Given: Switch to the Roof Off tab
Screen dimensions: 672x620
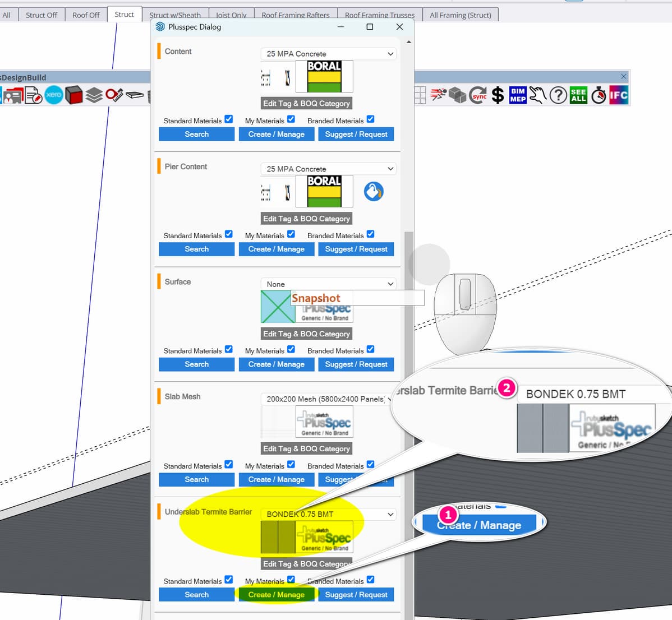Looking at the screenshot, I should coord(86,15).
